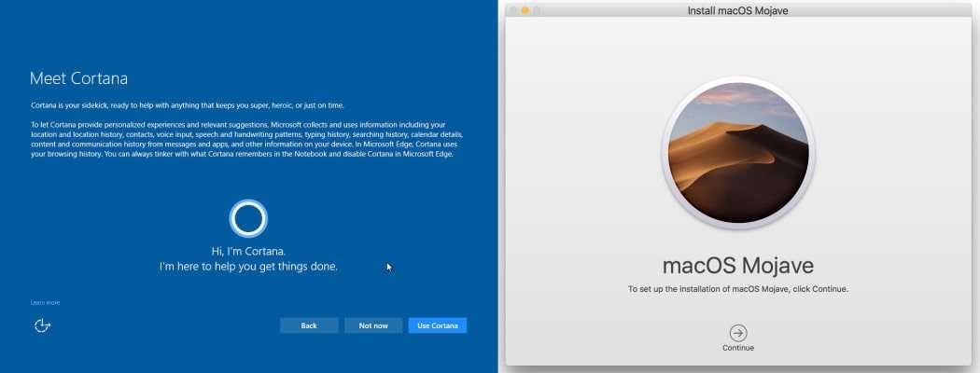This screenshot has width=980, height=373.
Task: Click the Meet Cortana heading
Action: (x=78, y=78)
